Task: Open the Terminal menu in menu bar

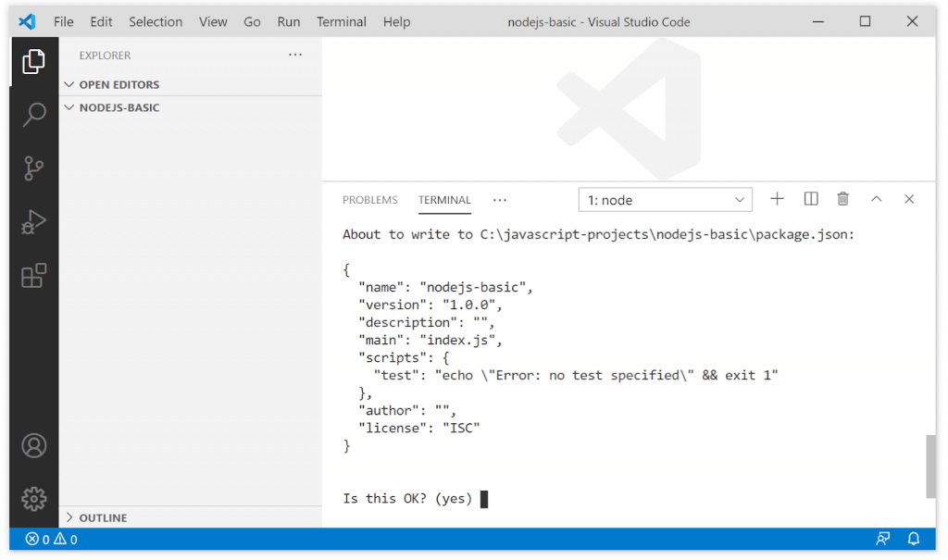Action: point(342,21)
